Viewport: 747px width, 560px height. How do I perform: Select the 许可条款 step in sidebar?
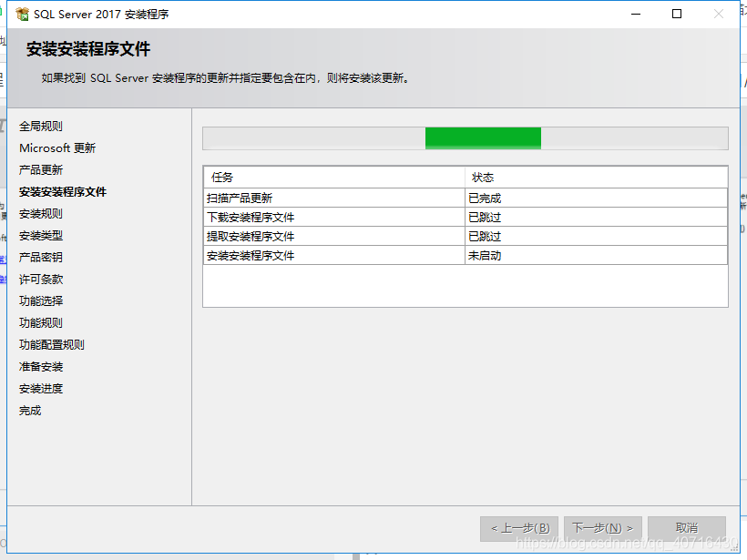coord(41,280)
